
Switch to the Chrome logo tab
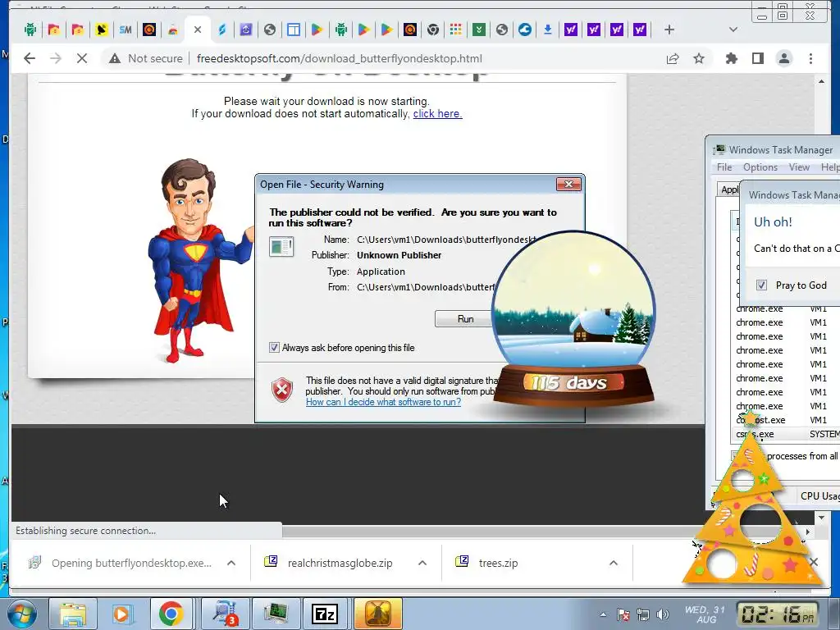point(433,30)
